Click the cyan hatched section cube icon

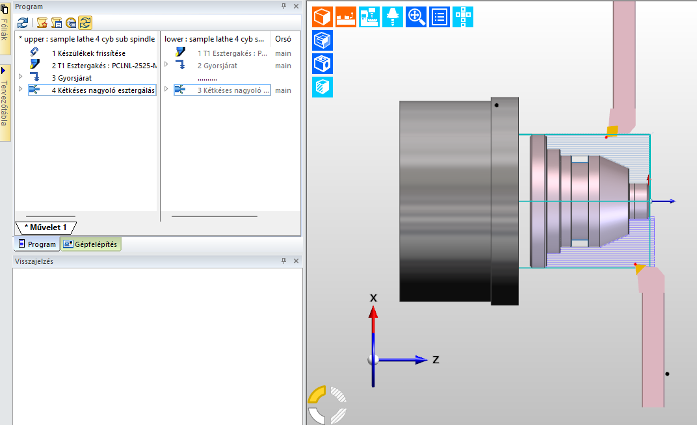click(322, 86)
